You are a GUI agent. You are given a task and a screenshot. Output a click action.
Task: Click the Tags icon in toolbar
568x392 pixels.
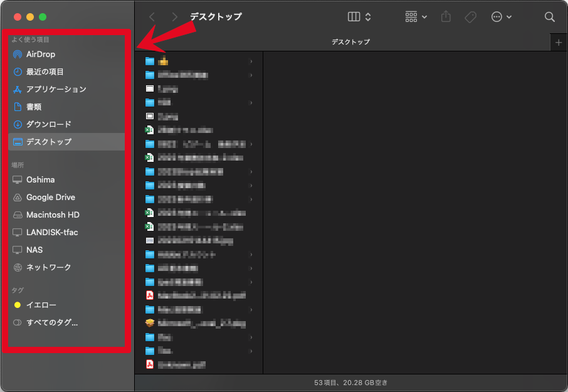470,17
